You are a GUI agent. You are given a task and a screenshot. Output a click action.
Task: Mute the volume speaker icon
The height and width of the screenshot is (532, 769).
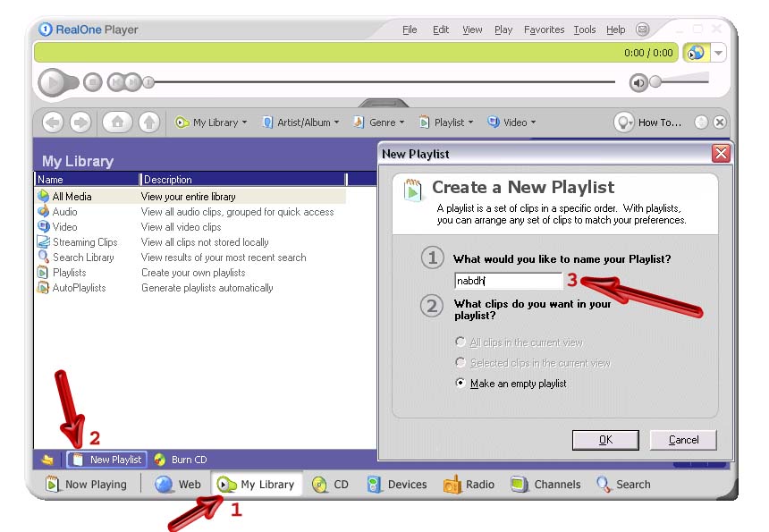pos(638,83)
